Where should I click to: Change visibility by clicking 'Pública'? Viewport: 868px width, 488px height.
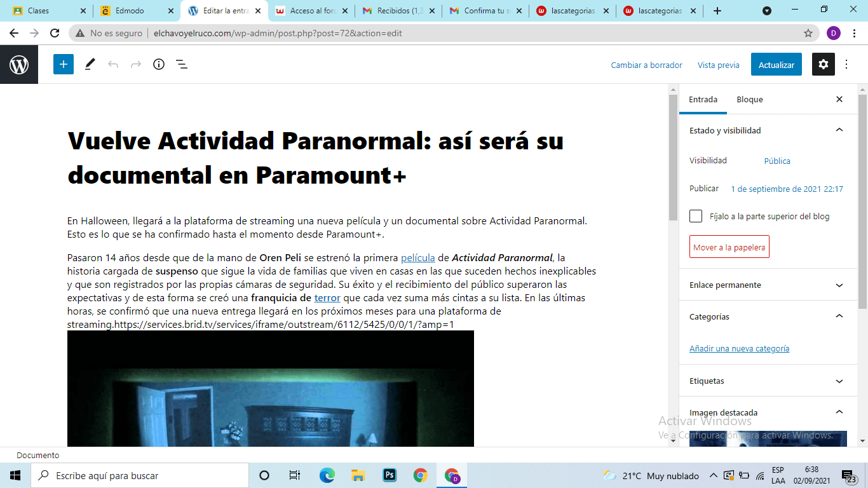(777, 161)
